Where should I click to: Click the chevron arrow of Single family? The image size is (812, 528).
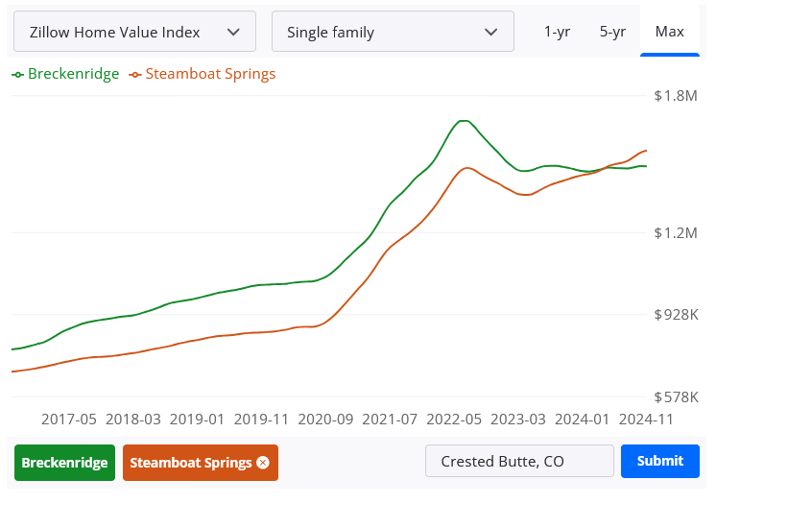point(490,32)
